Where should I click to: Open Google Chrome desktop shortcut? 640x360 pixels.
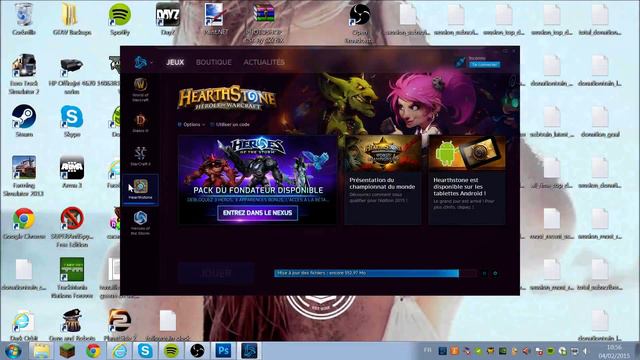pos(24,223)
